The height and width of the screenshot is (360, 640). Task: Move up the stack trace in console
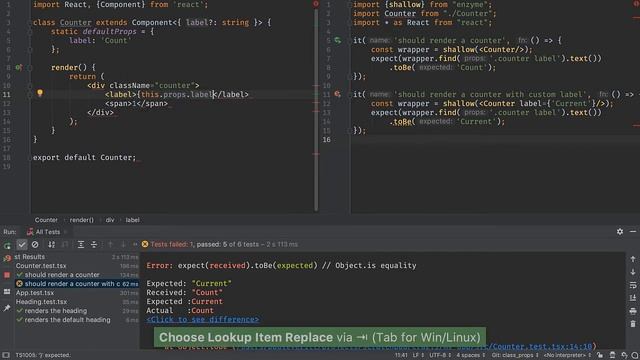pos(633,259)
